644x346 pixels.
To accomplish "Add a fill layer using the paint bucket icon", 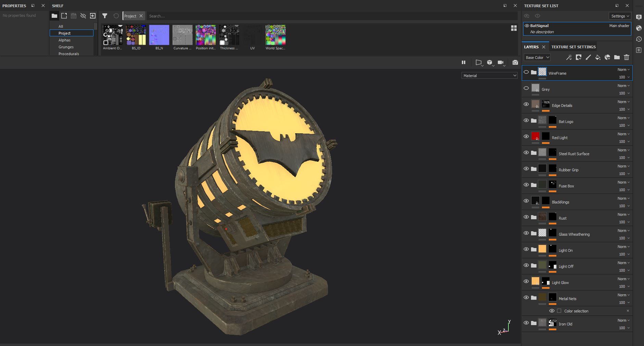I will click(x=598, y=57).
